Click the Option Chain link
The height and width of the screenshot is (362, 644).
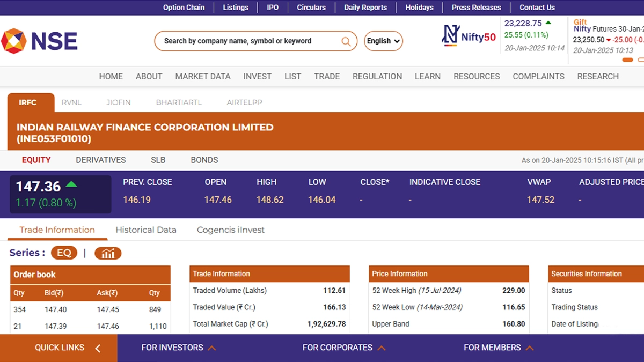(184, 8)
